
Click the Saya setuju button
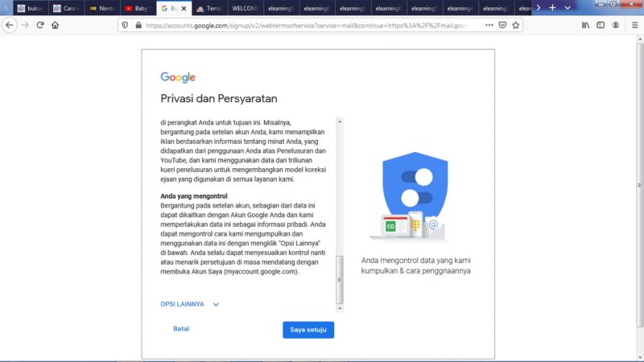pos(308,330)
